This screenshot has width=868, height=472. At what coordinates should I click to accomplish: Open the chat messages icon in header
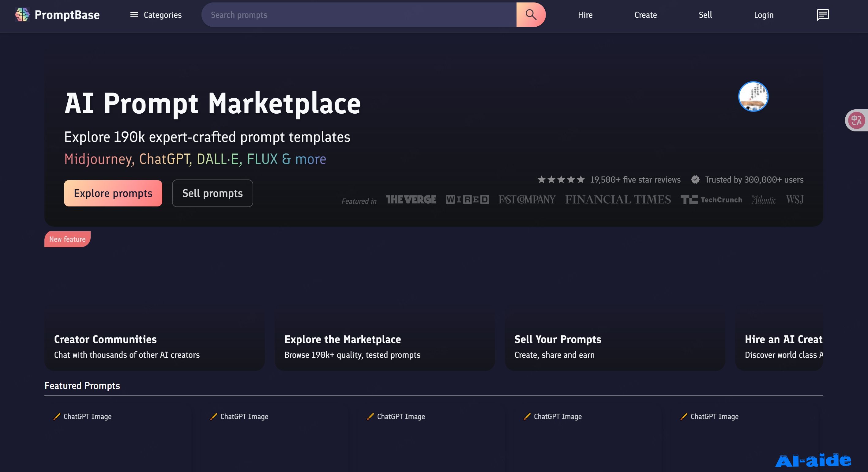click(x=822, y=15)
